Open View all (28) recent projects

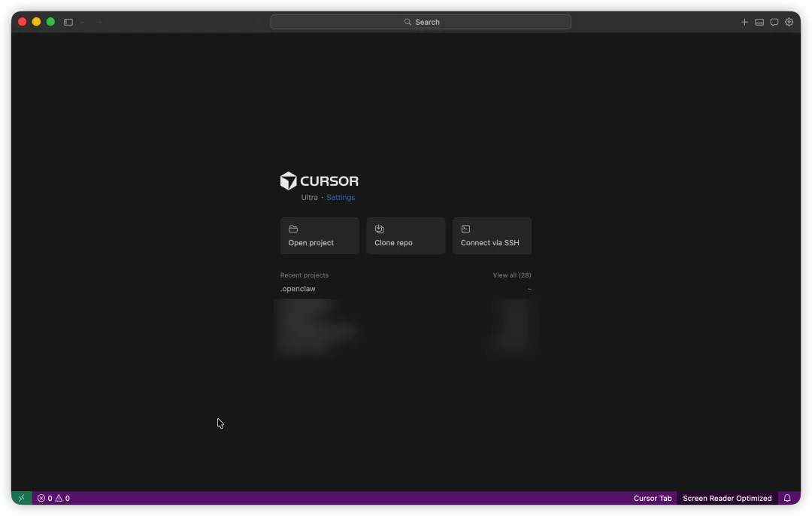pos(512,275)
